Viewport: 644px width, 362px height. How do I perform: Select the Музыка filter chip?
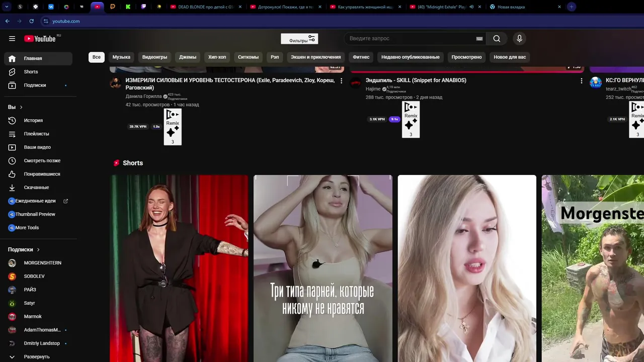pyautogui.click(x=121, y=57)
